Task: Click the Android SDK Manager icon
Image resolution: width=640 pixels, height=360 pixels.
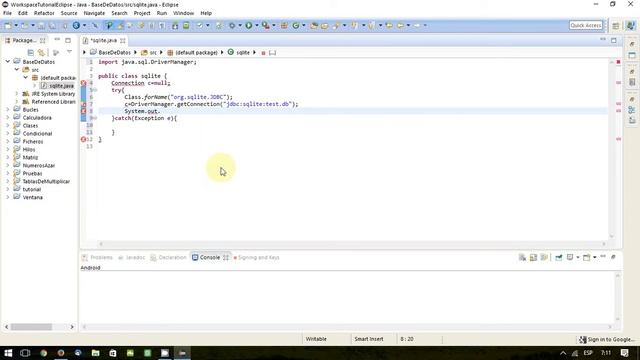Action: 175,25
